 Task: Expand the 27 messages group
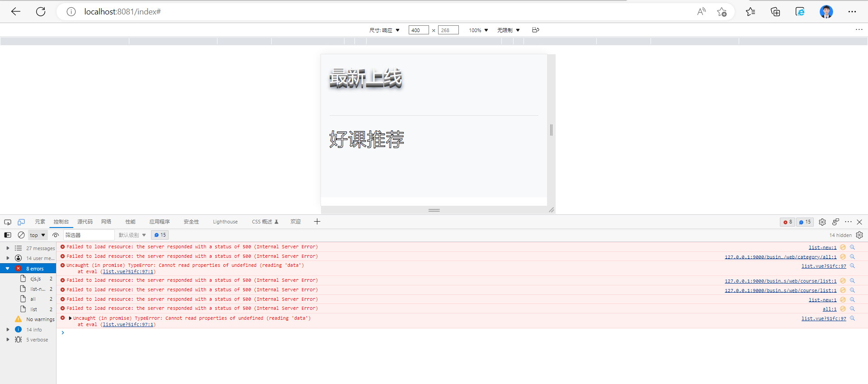(8, 248)
